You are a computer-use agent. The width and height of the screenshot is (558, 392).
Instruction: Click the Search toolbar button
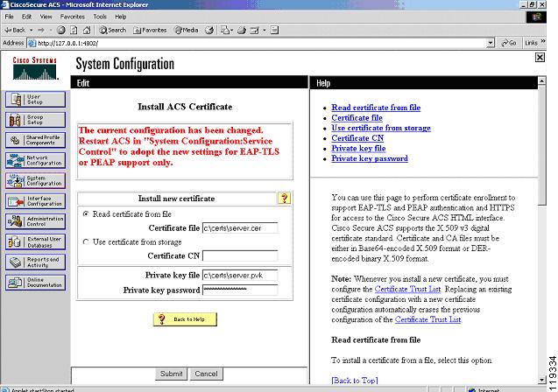click(112, 31)
